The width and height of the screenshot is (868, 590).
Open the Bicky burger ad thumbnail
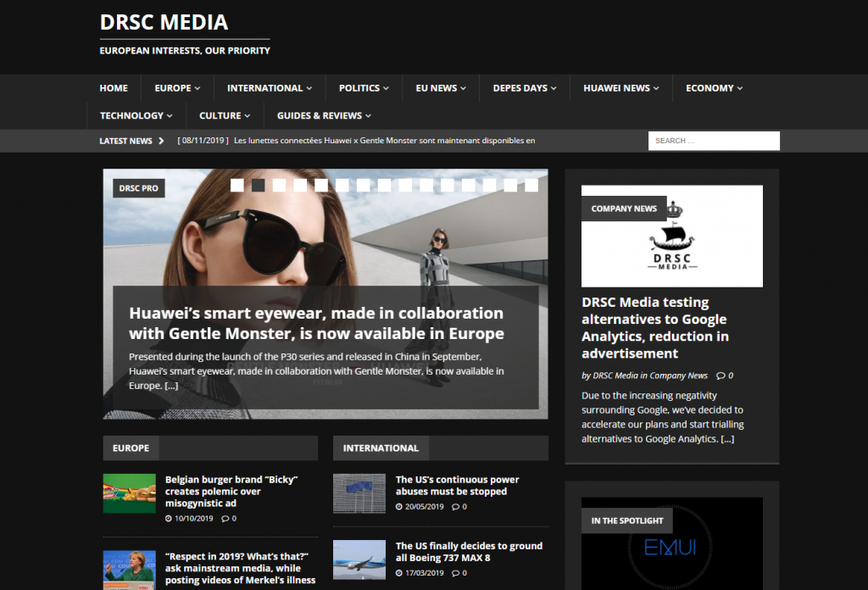pos(130,493)
